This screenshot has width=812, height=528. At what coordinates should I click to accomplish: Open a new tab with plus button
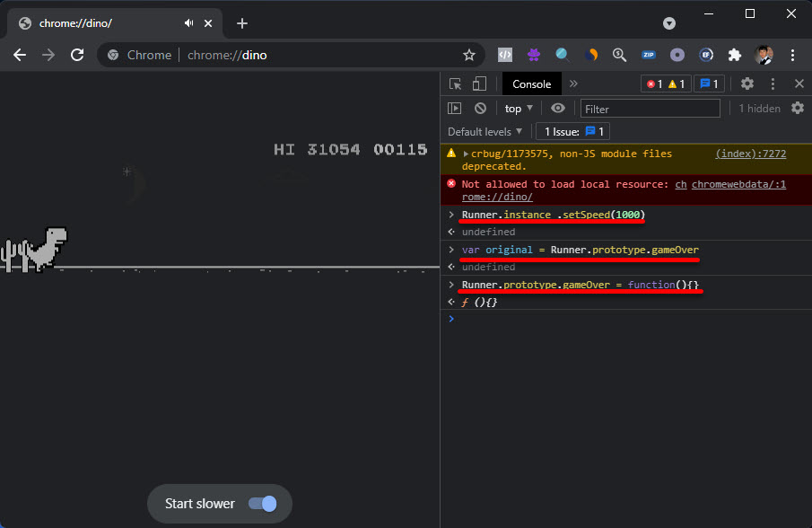tap(242, 23)
